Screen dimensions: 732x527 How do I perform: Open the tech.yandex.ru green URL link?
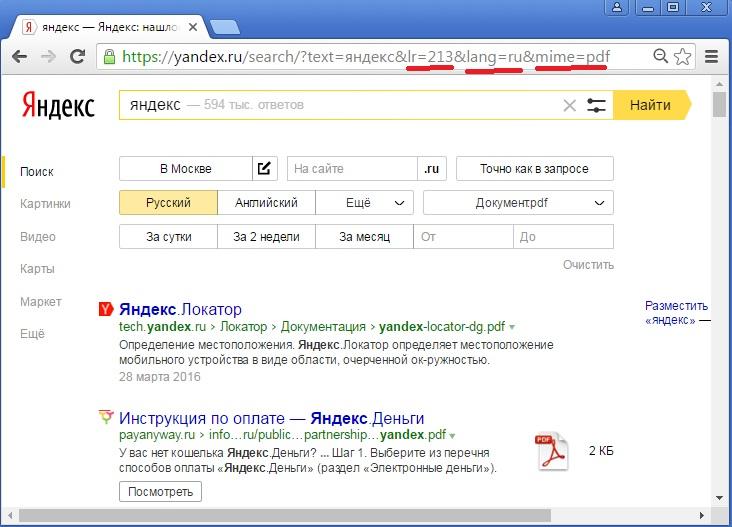[162, 327]
